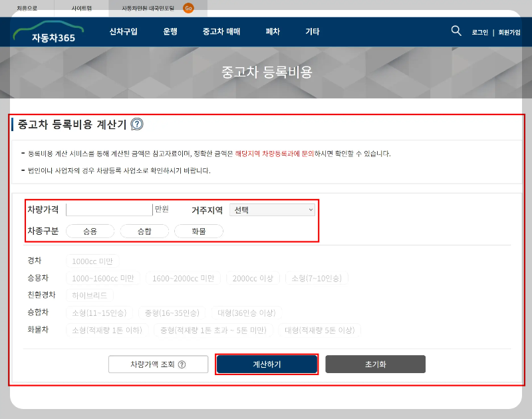Select 승용 vehicle type

(90, 231)
